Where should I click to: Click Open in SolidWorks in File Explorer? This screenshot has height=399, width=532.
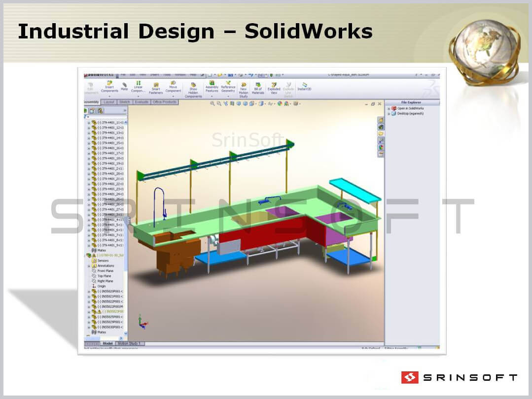tap(407, 108)
